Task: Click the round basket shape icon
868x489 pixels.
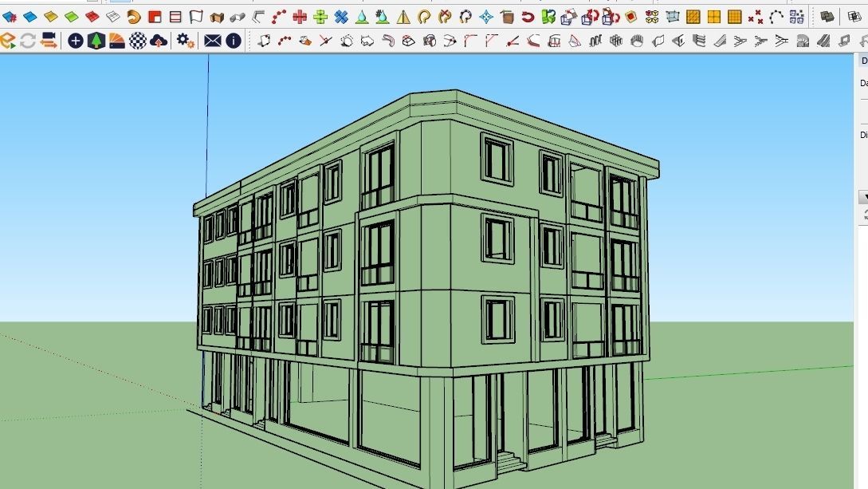Action: 637,41
